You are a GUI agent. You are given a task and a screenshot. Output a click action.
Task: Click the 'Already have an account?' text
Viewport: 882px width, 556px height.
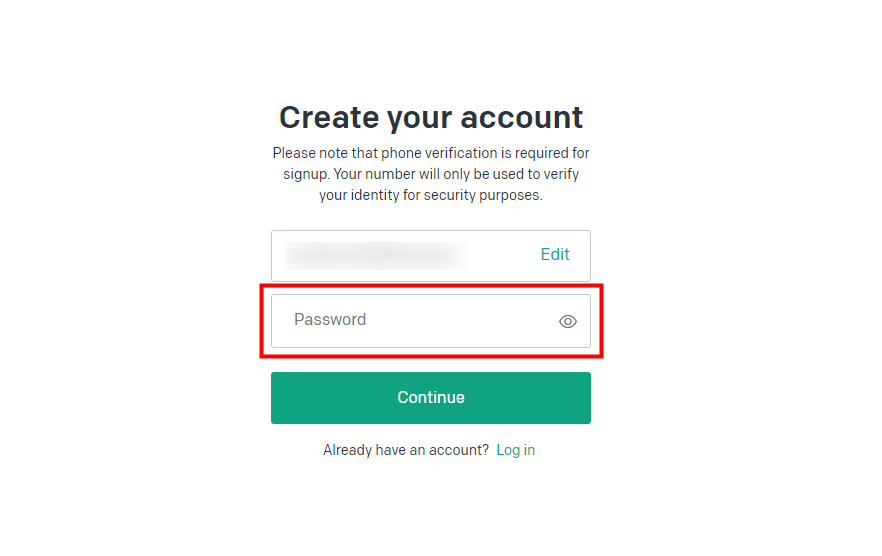click(406, 450)
